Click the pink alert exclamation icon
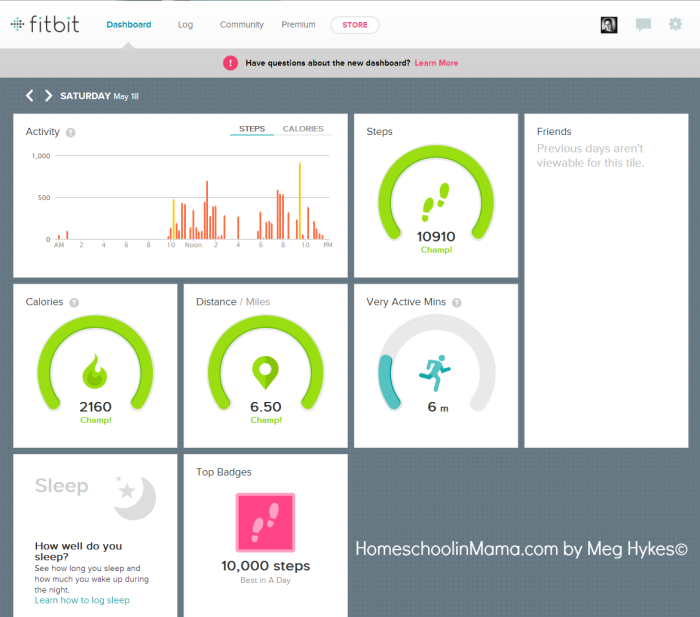 tap(230, 63)
